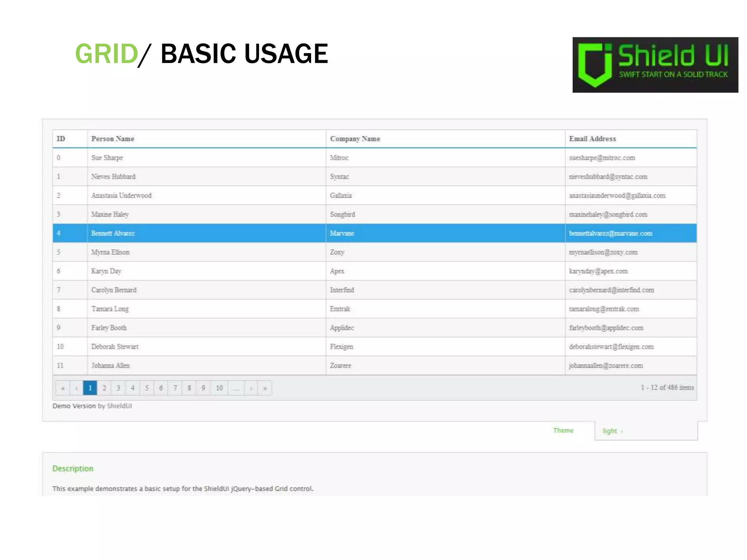Click the Shield UI logo
The width and height of the screenshot is (747, 560).
tap(655, 65)
